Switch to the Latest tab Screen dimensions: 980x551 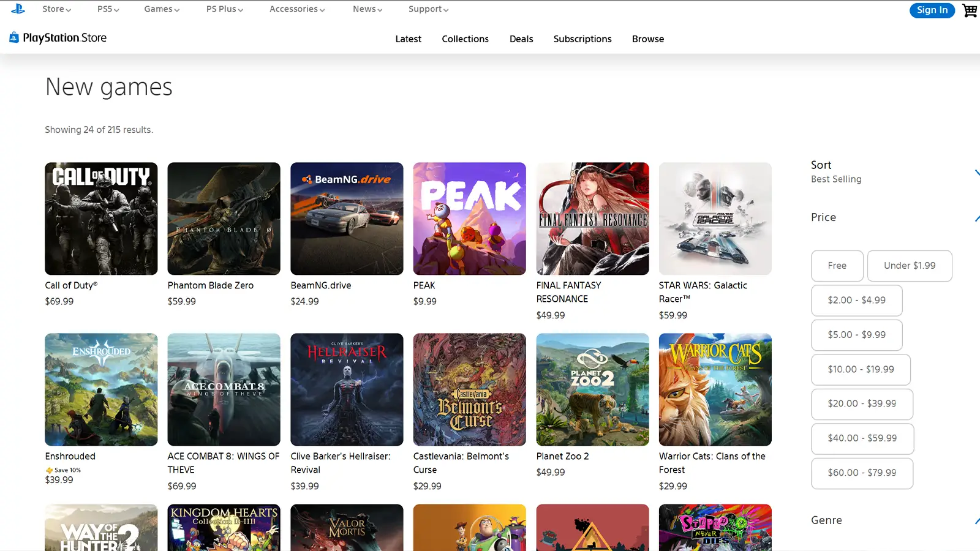tap(409, 39)
